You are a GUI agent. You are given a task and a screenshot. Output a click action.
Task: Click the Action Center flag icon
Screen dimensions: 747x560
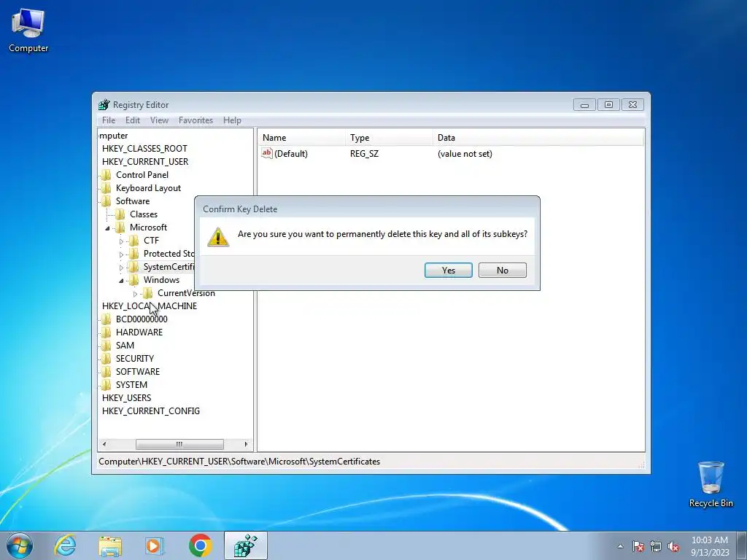coord(638,546)
